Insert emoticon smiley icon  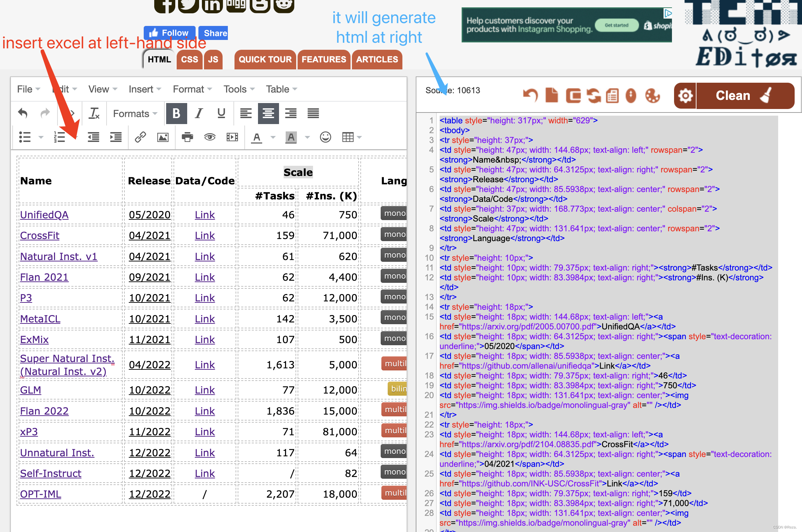(x=325, y=137)
